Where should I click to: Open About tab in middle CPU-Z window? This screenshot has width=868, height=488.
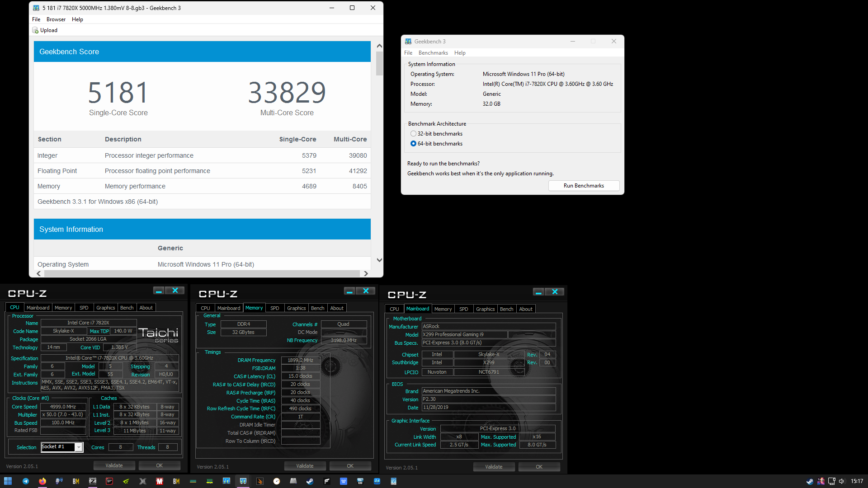click(337, 308)
